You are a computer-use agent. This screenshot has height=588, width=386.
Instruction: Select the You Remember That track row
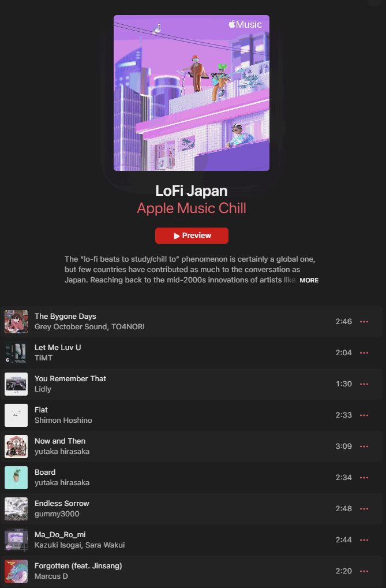tap(192, 384)
